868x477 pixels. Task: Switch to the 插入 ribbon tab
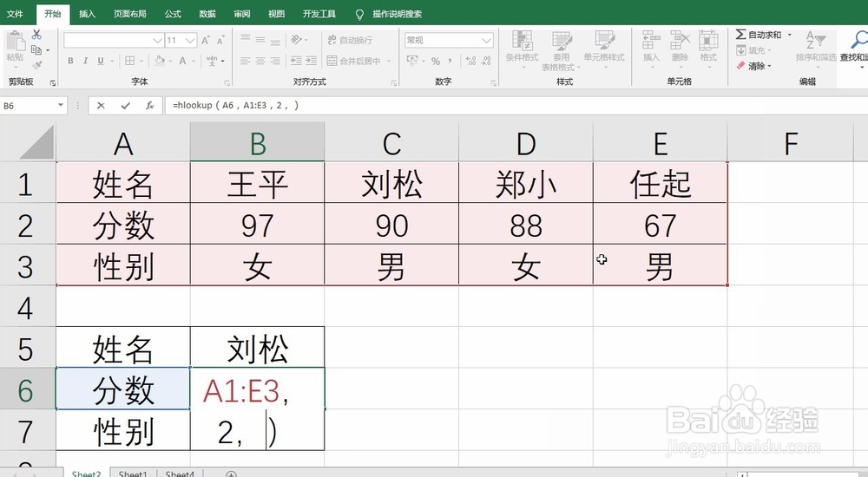tap(87, 14)
